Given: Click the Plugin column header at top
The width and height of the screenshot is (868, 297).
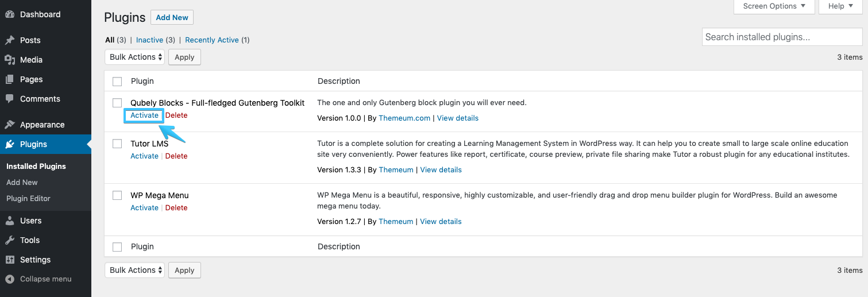Looking at the screenshot, I should 142,81.
